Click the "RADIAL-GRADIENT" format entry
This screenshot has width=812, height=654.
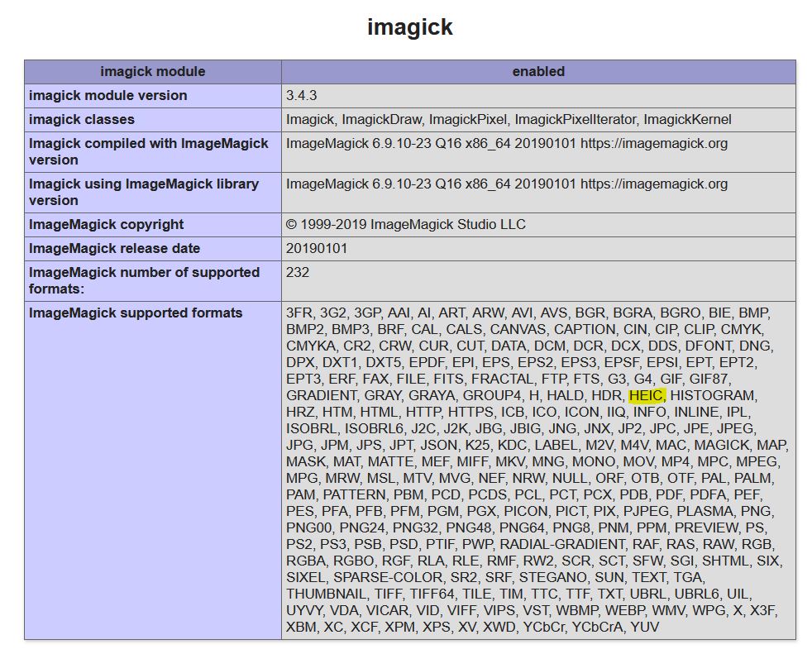coord(562,544)
